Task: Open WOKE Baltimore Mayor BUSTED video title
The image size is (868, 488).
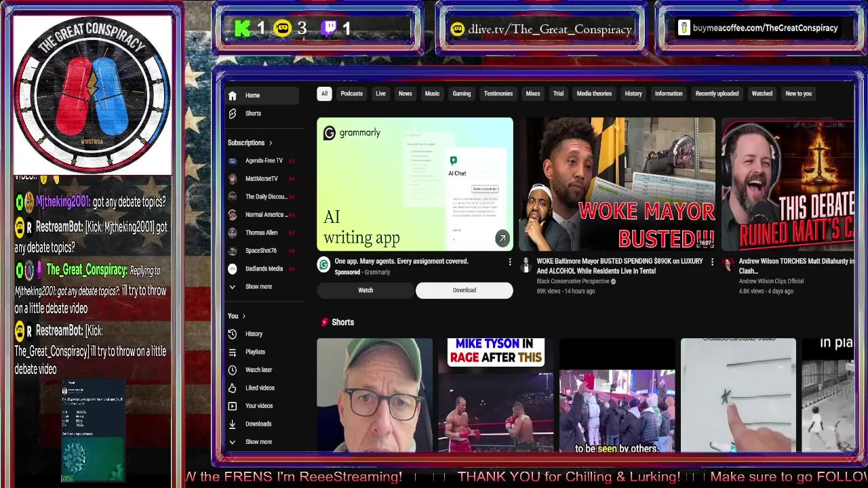Action: (620, 266)
